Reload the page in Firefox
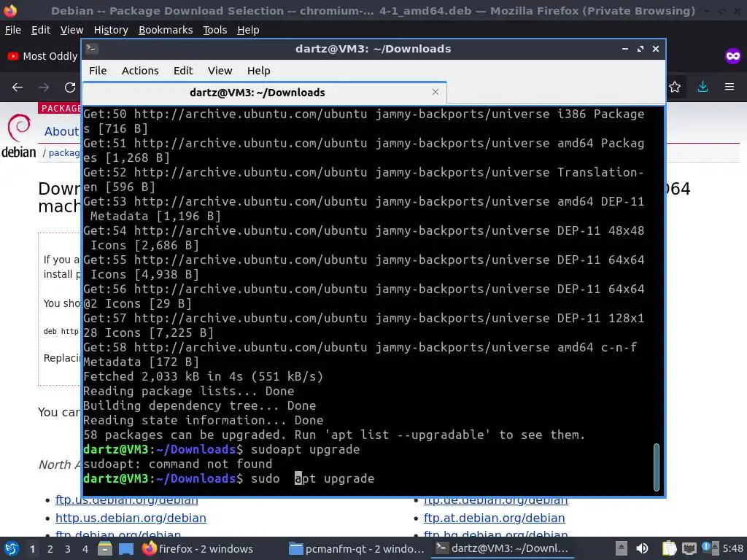 pos(70,87)
